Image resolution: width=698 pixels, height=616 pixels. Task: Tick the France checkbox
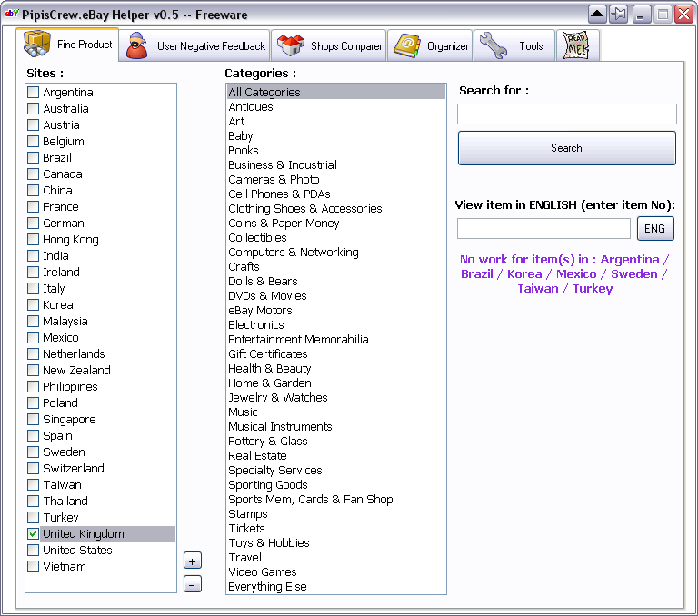pos(33,206)
